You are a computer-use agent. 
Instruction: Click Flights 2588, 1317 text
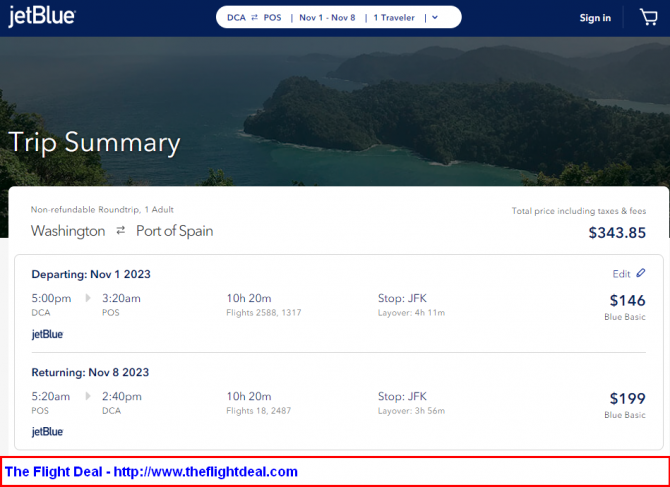pyautogui.click(x=264, y=313)
